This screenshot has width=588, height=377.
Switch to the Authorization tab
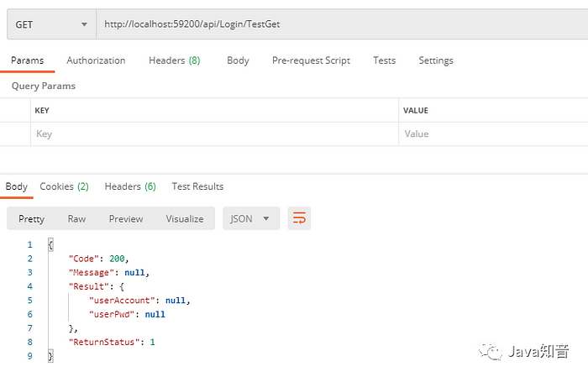(x=96, y=60)
